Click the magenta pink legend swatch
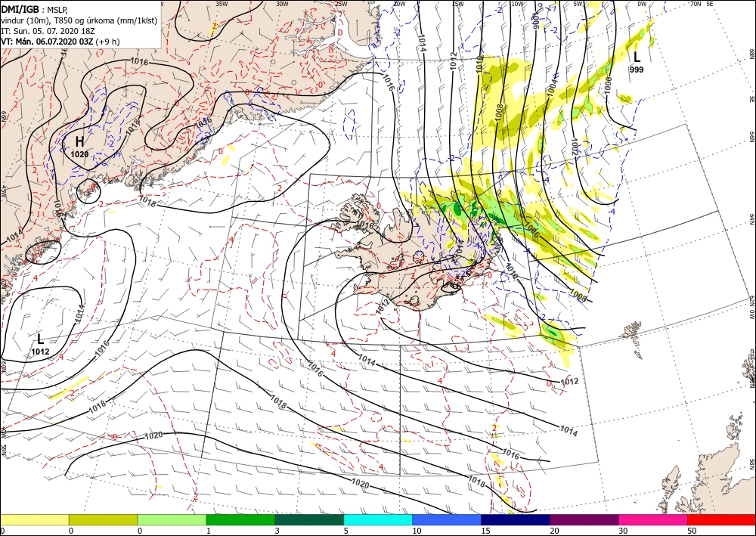This screenshot has height=536, width=756. pyautogui.click(x=653, y=519)
